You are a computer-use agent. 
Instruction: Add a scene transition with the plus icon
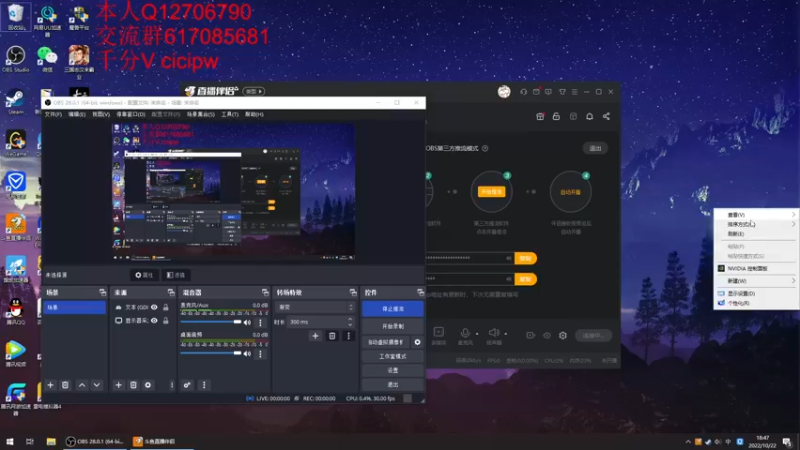315,336
